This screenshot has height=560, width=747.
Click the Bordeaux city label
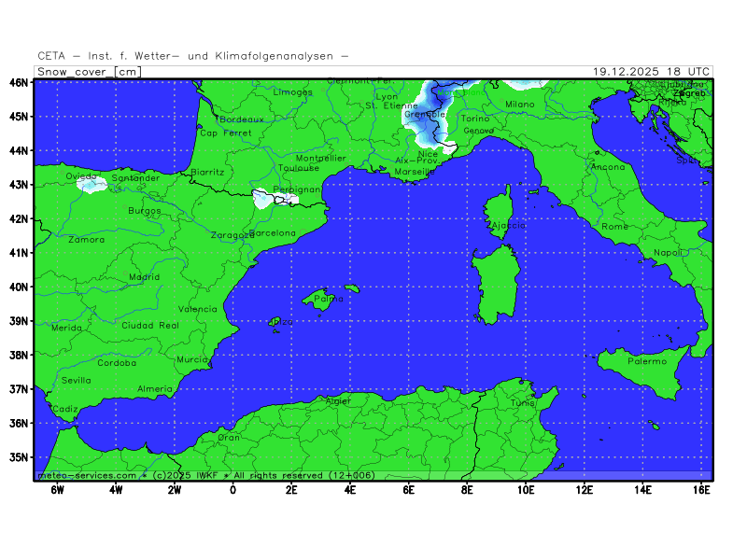pyautogui.click(x=242, y=119)
